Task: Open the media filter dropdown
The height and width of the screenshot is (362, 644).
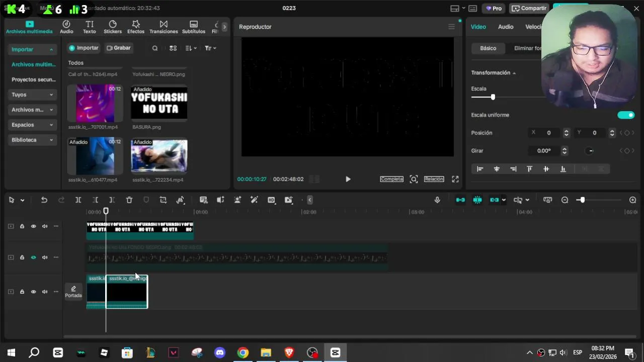Action: tap(210, 48)
